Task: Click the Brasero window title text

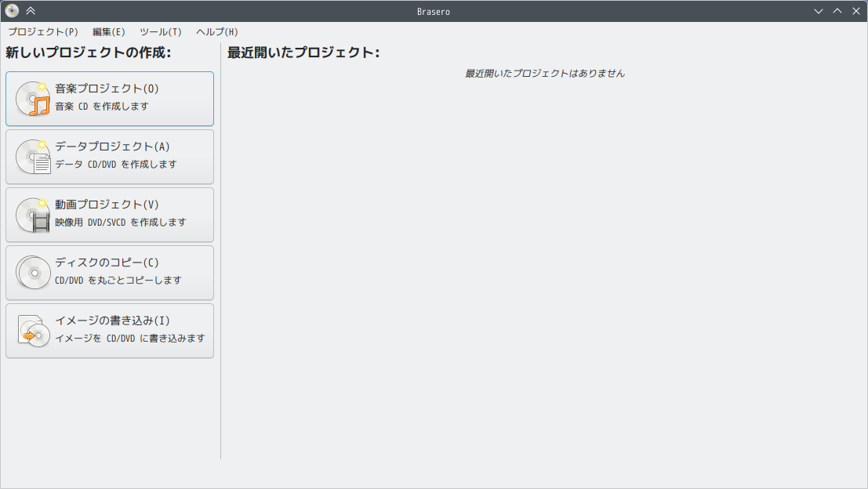Action: [x=434, y=12]
